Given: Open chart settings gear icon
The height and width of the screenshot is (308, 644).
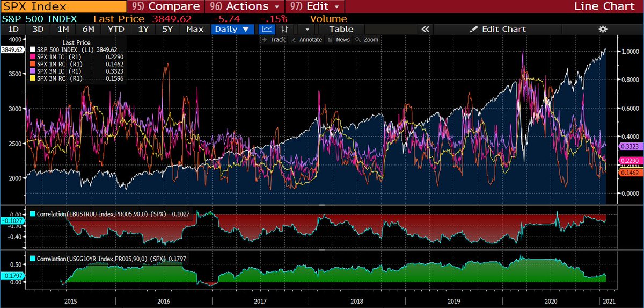Looking at the screenshot, I should coord(603,29).
